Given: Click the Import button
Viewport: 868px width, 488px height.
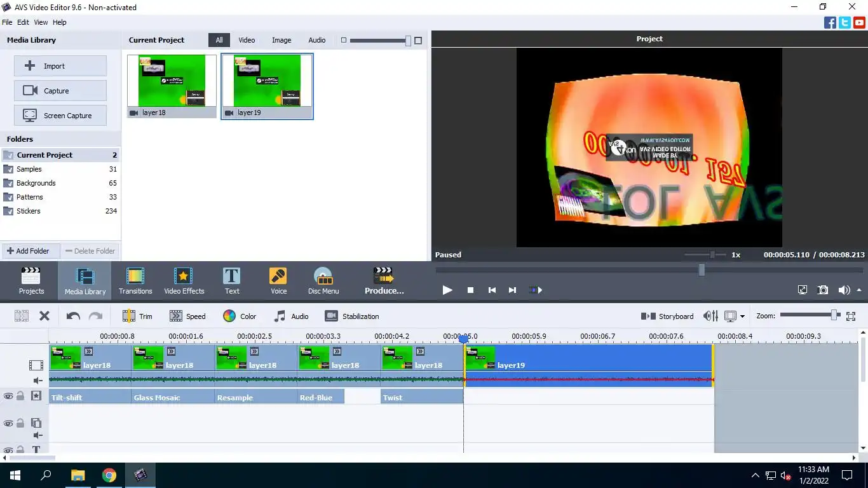Looking at the screenshot, I should pos(60,66).
